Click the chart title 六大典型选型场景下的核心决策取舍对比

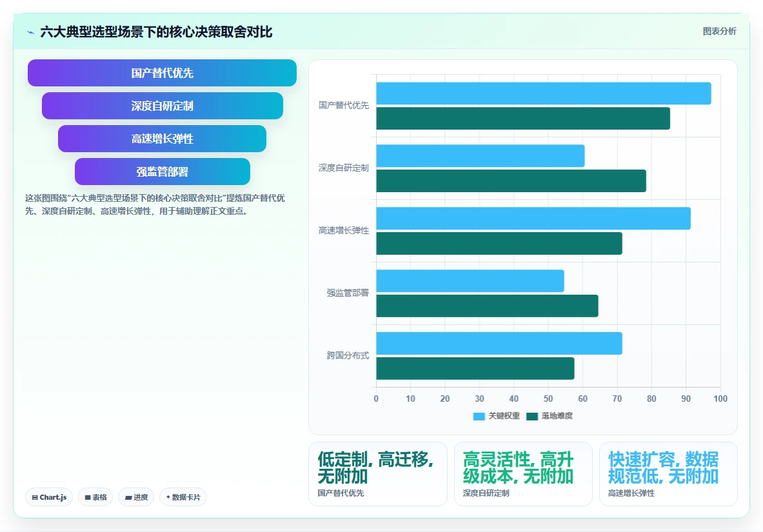[156, 32]
